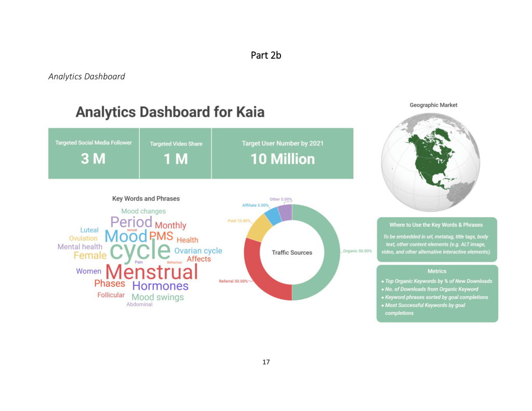532x411 pixels.
Task: Select the word PMS in word cloud
Action: 161,236
